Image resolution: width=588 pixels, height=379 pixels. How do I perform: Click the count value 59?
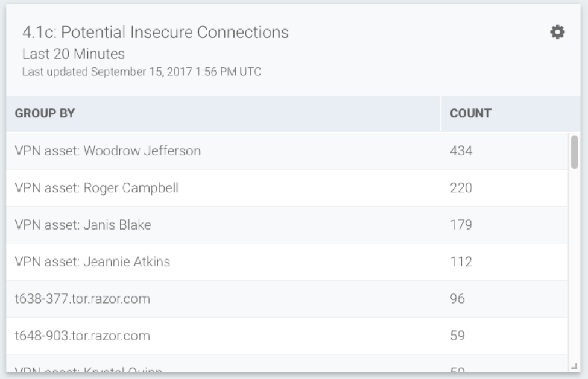tap(457, 336)
